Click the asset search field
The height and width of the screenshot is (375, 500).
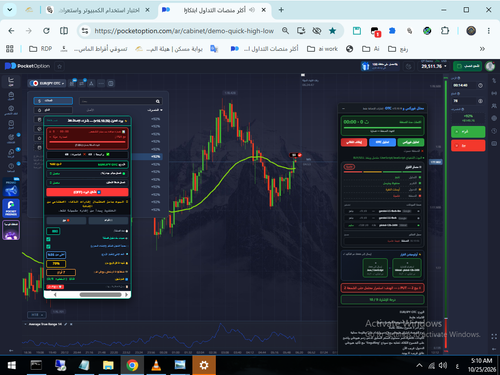[121, 101]
